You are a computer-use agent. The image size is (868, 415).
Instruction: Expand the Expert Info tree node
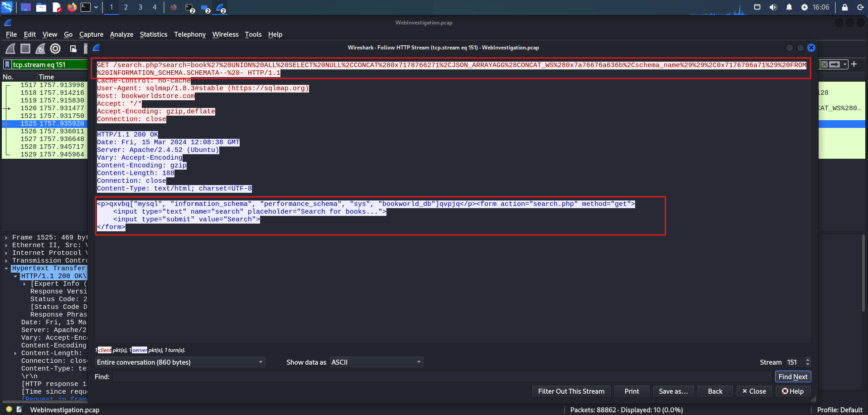point(24,283)
